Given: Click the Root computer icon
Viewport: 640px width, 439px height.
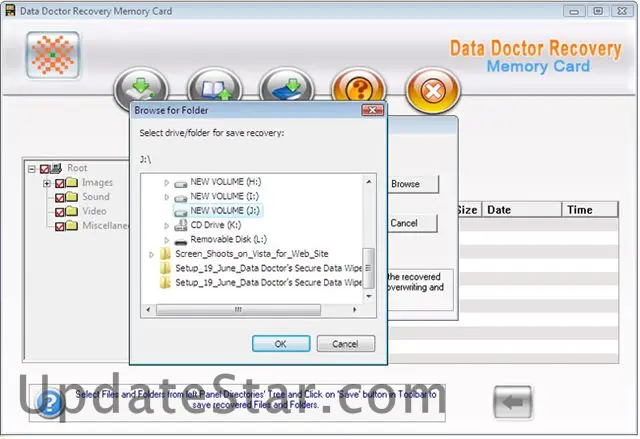Looking at the screenshot, I should [x=56, y=168].
